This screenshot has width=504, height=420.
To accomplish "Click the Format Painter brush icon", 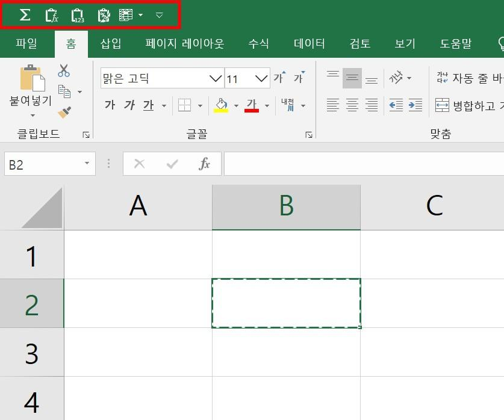I will [x=64, y=113].
